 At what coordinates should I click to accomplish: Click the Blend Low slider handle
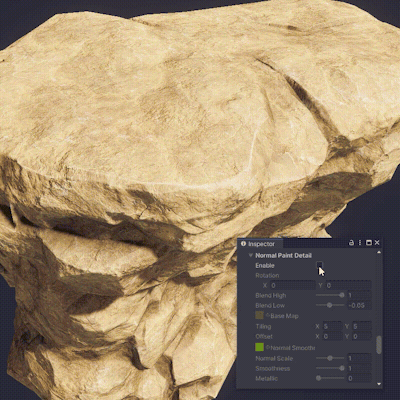329,305
